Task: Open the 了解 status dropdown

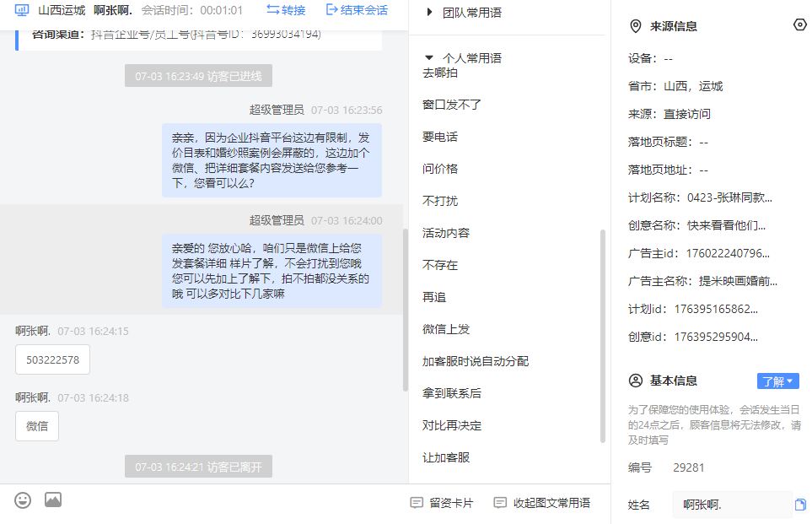Action: (x=777, y=381)
